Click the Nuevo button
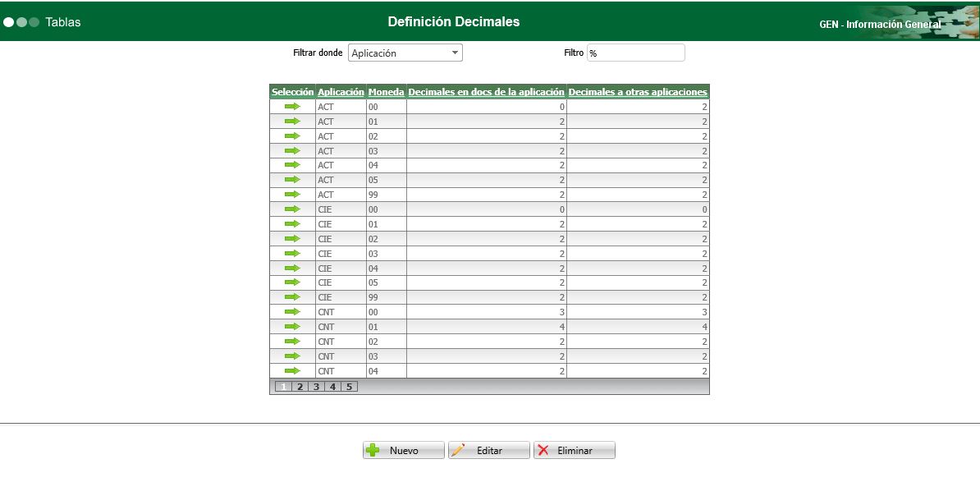980x482 pixels. 404,451
